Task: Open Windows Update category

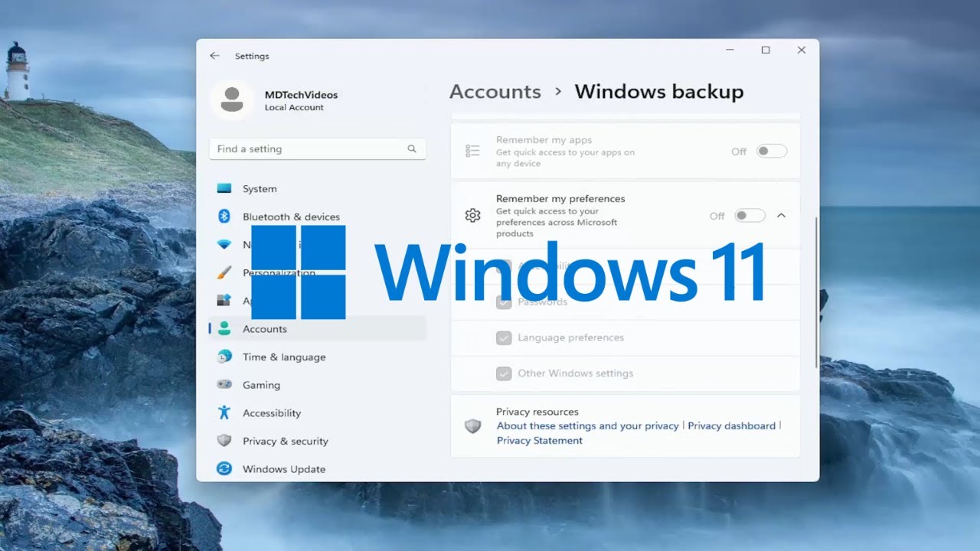Action: tap(317, 469)
